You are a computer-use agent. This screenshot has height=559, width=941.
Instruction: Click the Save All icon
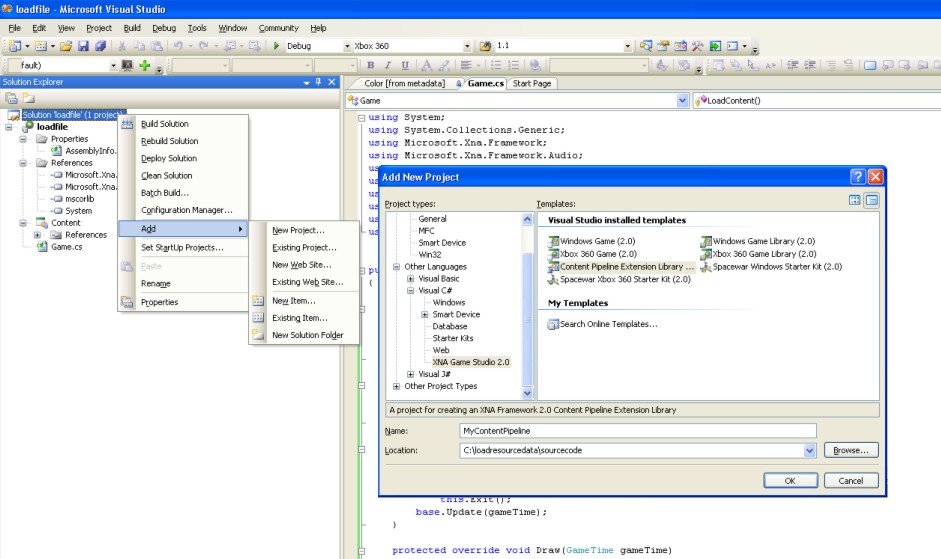(x=100, y=46)
